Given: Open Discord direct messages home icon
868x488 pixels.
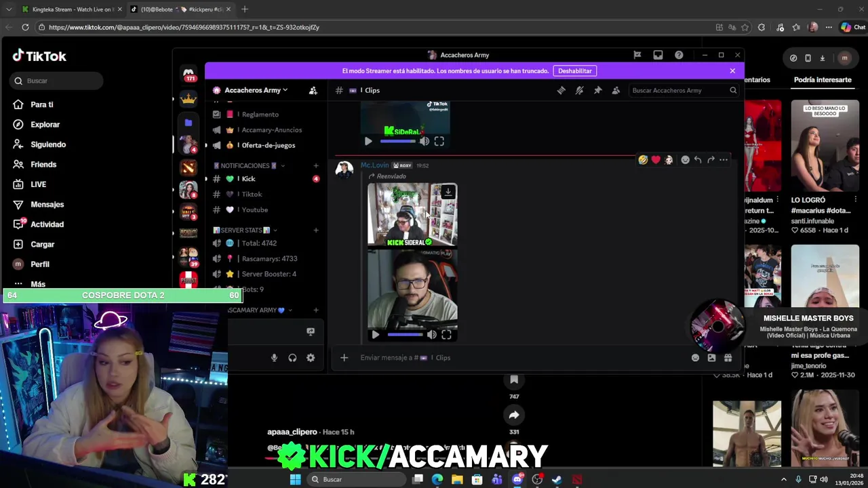Looking at the screenshot, I should coord(189,74).
